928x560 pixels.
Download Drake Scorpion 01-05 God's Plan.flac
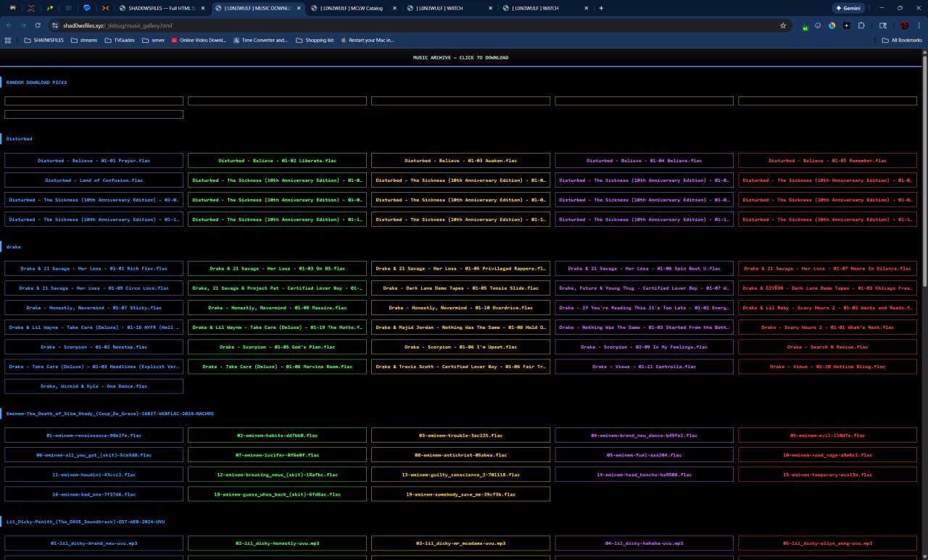277,347
